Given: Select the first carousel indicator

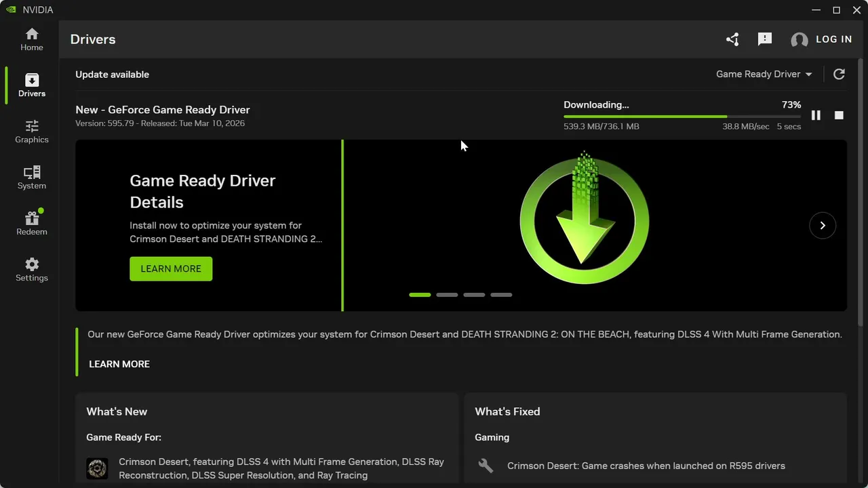Looking at the screenshot, I should tap(420, 295).
